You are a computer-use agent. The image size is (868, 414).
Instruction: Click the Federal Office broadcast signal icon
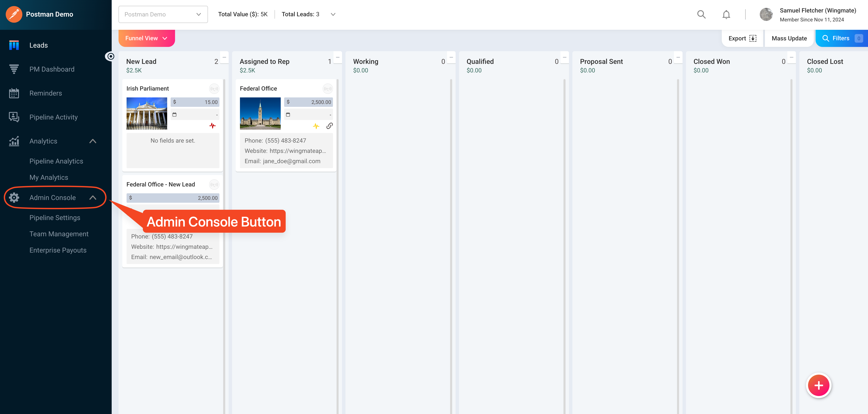click(x=327, y=89)
